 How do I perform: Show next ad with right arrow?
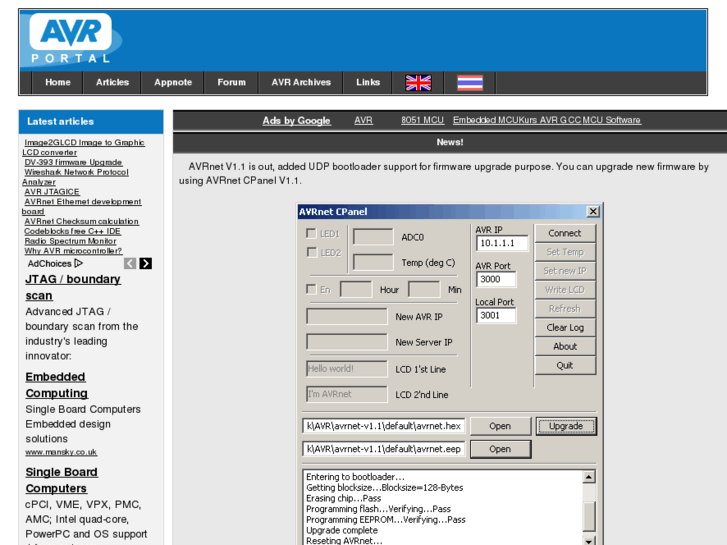coord(146,263)
